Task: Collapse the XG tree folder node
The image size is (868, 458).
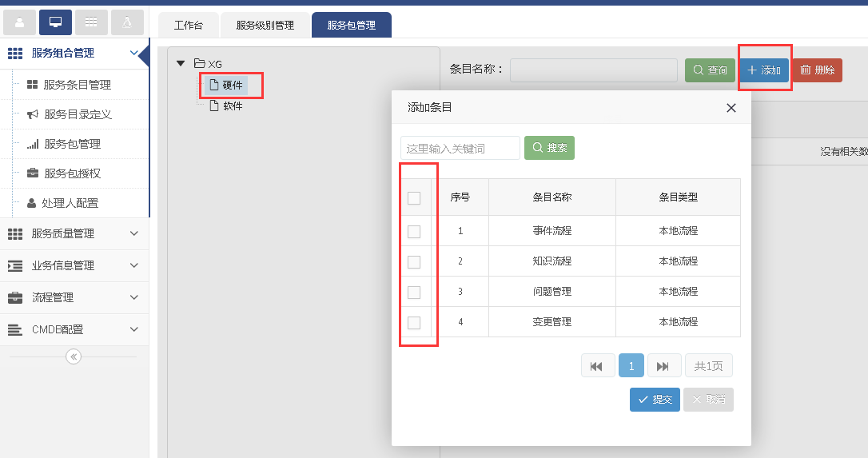Action: tap(181, 63)
